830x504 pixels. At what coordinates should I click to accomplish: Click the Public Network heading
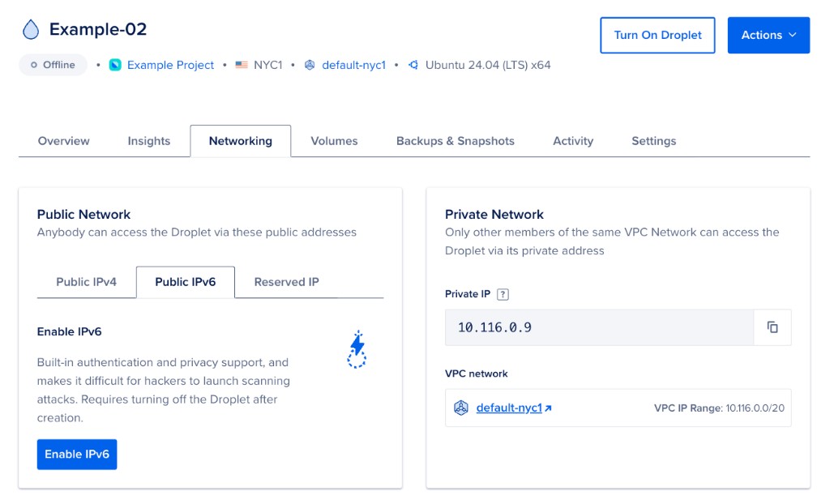[83, 215]
